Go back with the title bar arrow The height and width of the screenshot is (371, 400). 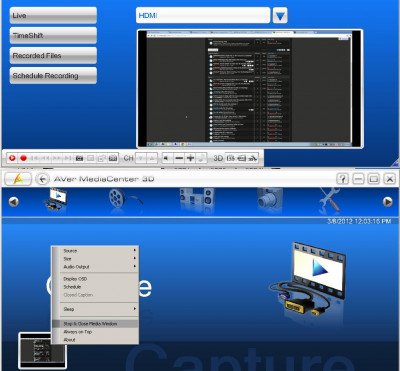click(x=42, y=179)
